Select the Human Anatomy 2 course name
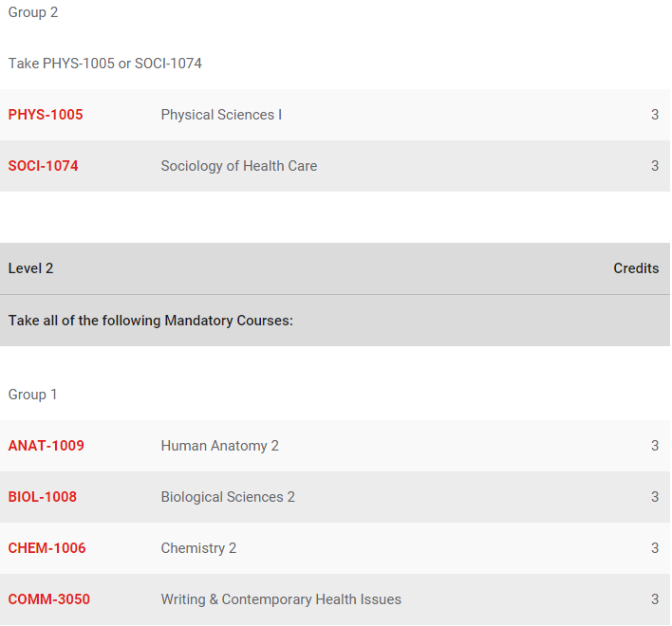The height and width of the screenshot is (626, 672). coord(220,446)
